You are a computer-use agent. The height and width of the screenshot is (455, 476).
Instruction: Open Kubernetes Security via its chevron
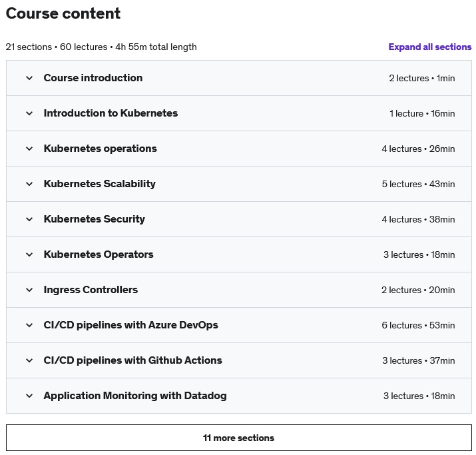pos(29,219)
